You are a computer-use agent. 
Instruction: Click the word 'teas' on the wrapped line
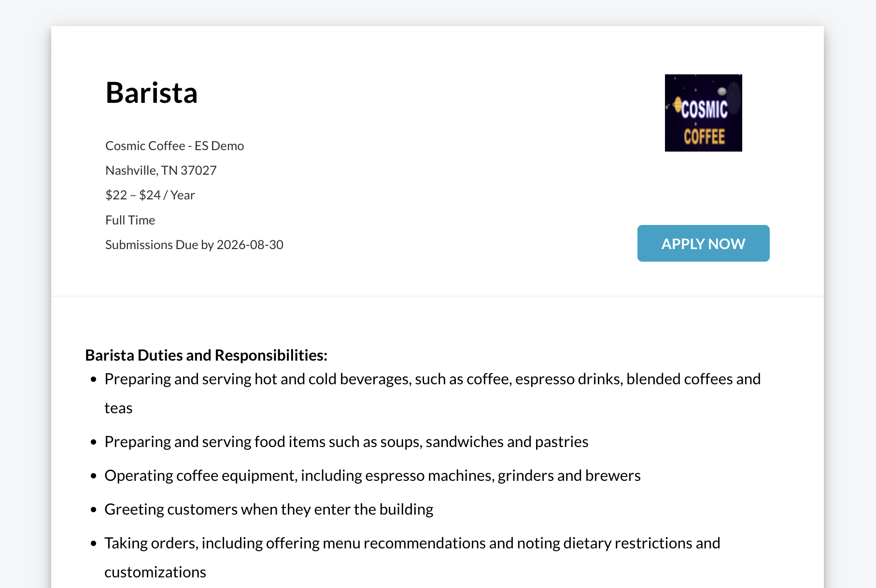coord(118,408)
